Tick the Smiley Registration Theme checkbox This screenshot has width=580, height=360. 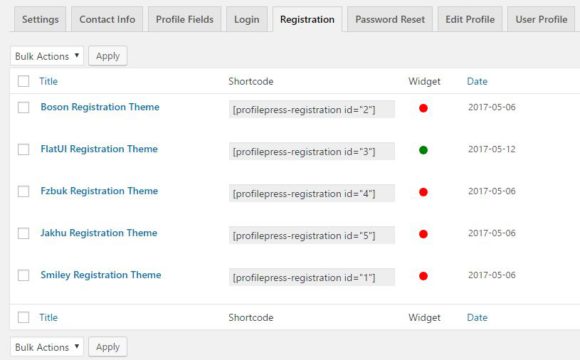click(23, 275)
